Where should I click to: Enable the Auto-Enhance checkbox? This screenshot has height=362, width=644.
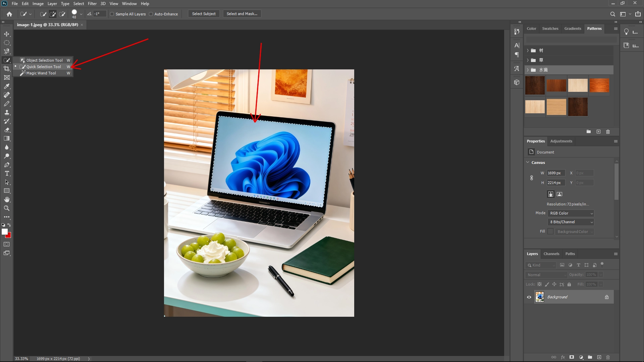click(x=152, y=14)
